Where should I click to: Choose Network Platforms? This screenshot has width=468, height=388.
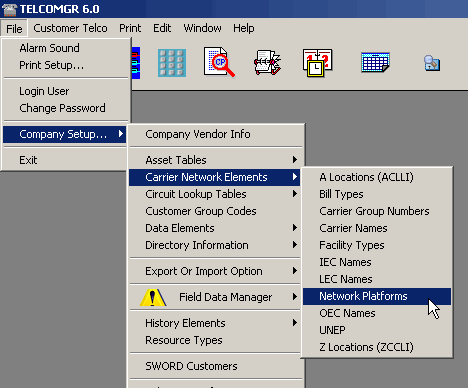[377, 296]
